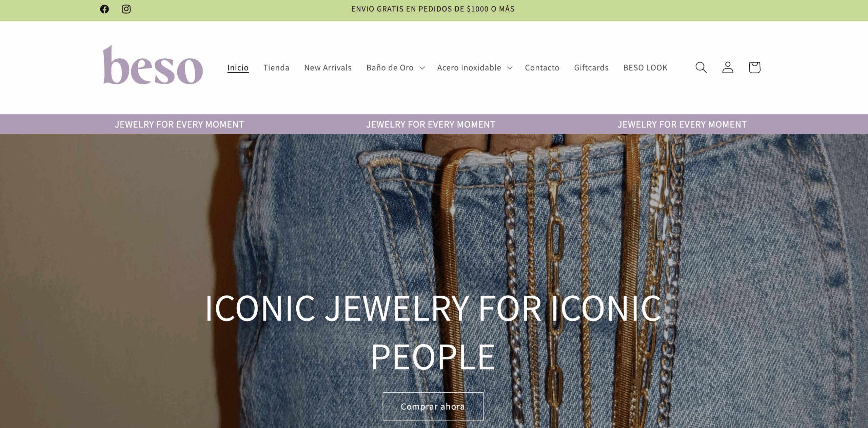Click the free shipping announcement bar text
The image size is (868, 428).
(x=433, y=9)
